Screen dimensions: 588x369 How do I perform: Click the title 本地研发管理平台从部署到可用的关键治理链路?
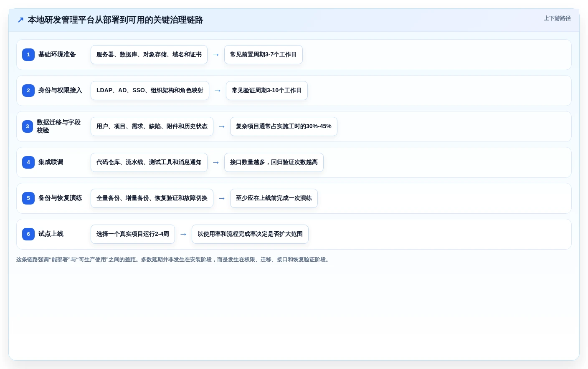(116, 20)
